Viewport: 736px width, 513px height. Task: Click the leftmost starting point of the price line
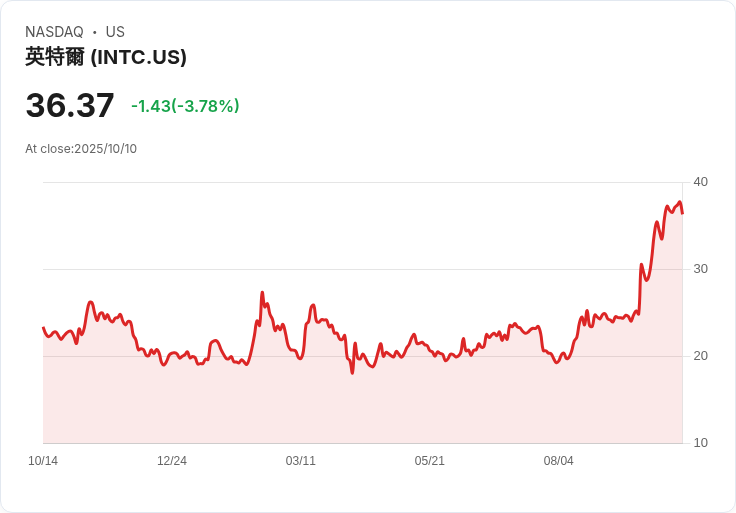(43, 328)
